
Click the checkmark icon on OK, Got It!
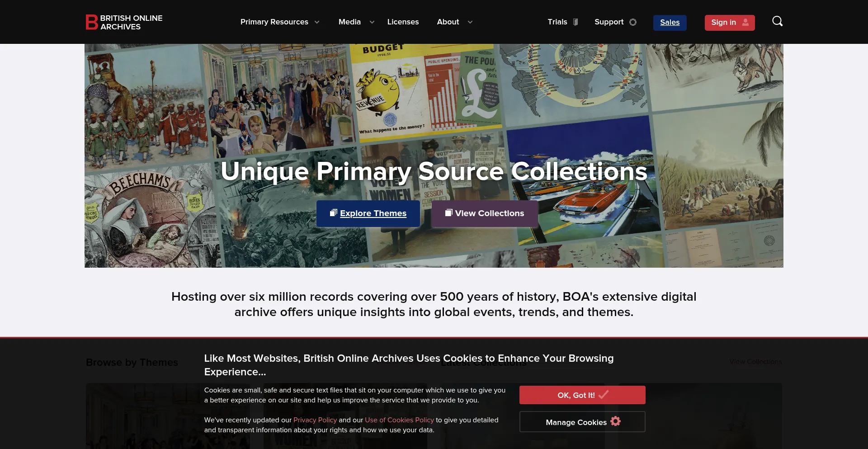pyautogui.click(x=604, y=394)
